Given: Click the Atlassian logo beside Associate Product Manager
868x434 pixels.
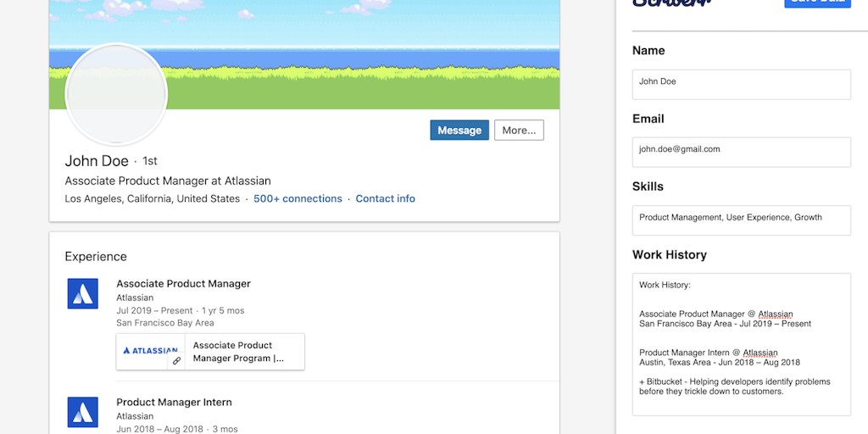Looking at the screenshot, I should [83, 293].
